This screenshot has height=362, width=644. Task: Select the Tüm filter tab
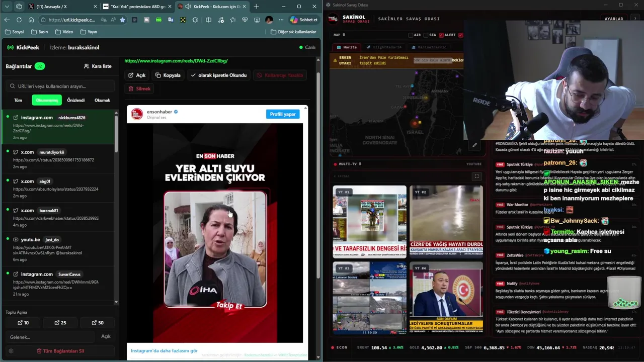tap(18, 100)
